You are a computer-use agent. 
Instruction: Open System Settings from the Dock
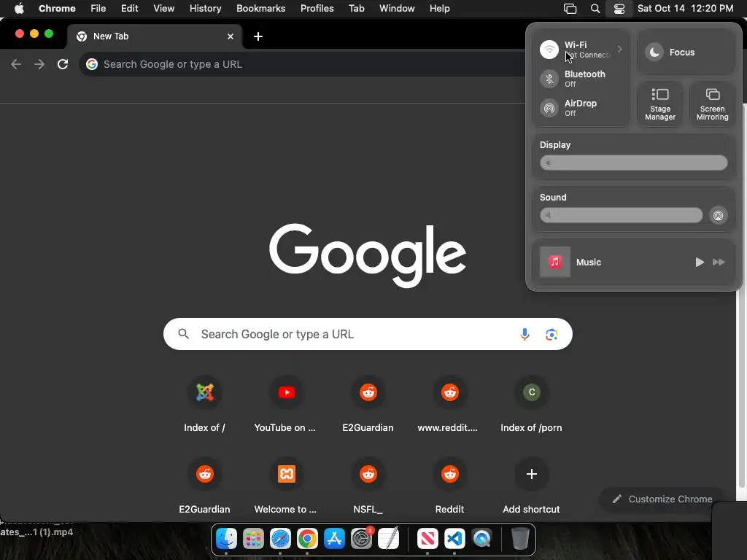(362, 539)
